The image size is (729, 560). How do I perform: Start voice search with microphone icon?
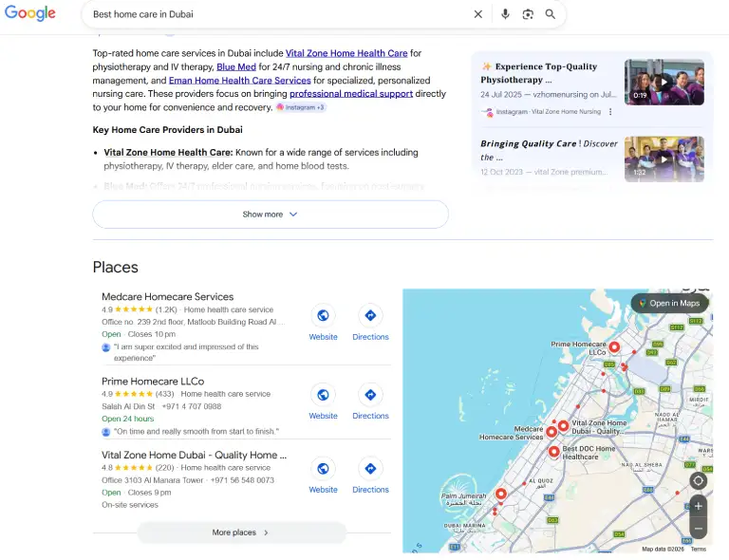(x=505, y=14)
